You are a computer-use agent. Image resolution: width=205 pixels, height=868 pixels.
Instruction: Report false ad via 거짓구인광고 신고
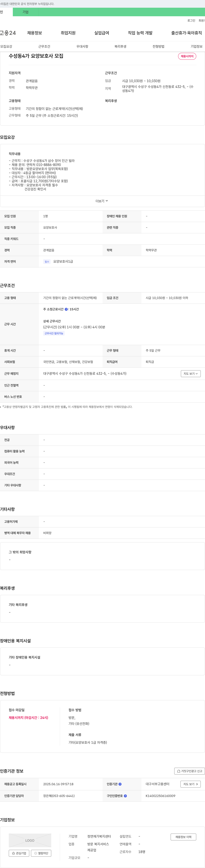click(x=190, y=771)
